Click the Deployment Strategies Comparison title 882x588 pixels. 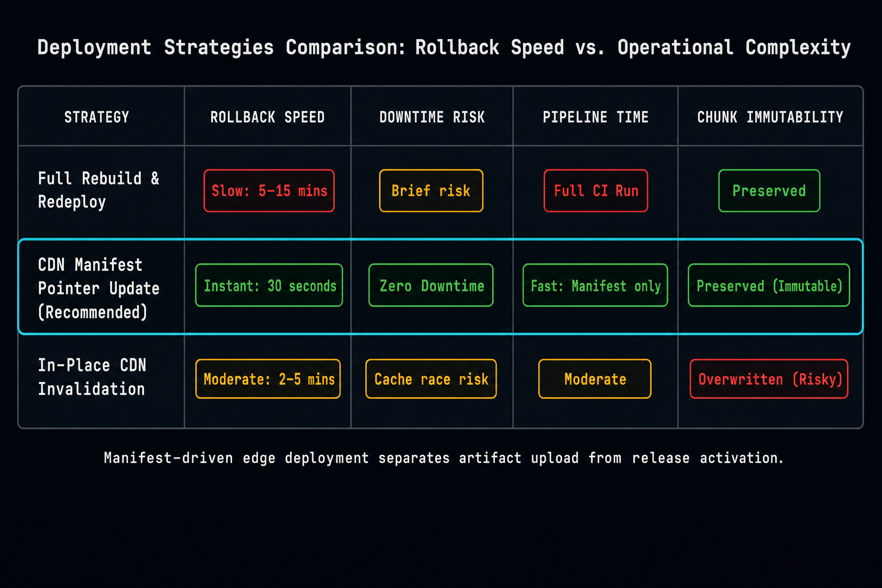(x=444, y=47)
